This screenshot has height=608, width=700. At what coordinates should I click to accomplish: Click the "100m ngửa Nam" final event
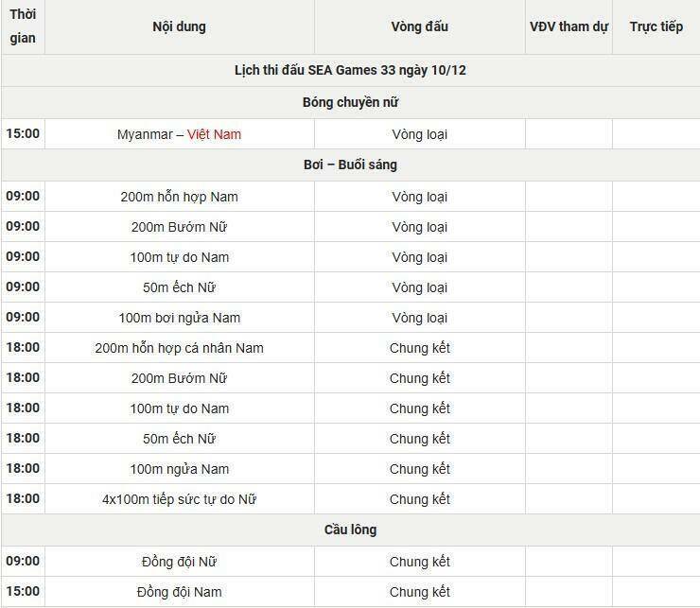179,469
